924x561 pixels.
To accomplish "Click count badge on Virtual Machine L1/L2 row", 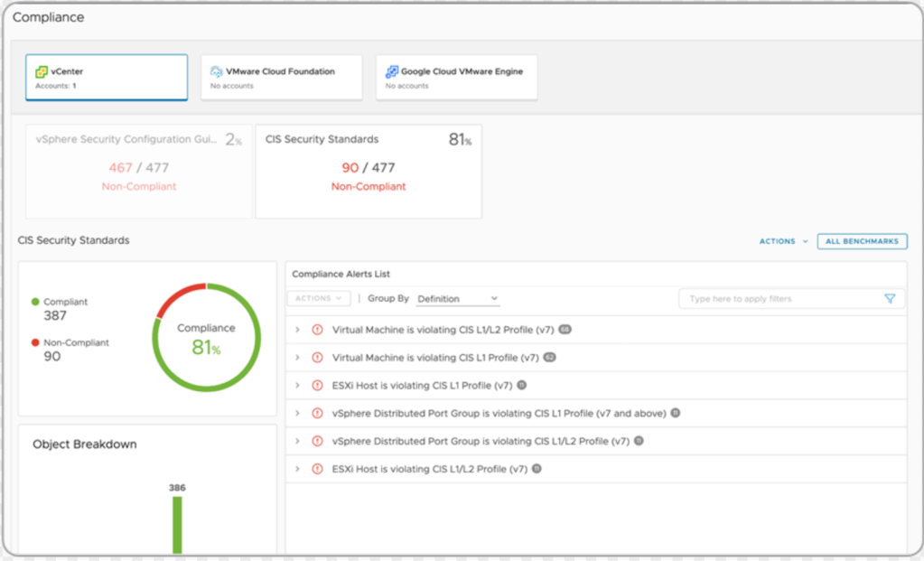I will 565,329.
